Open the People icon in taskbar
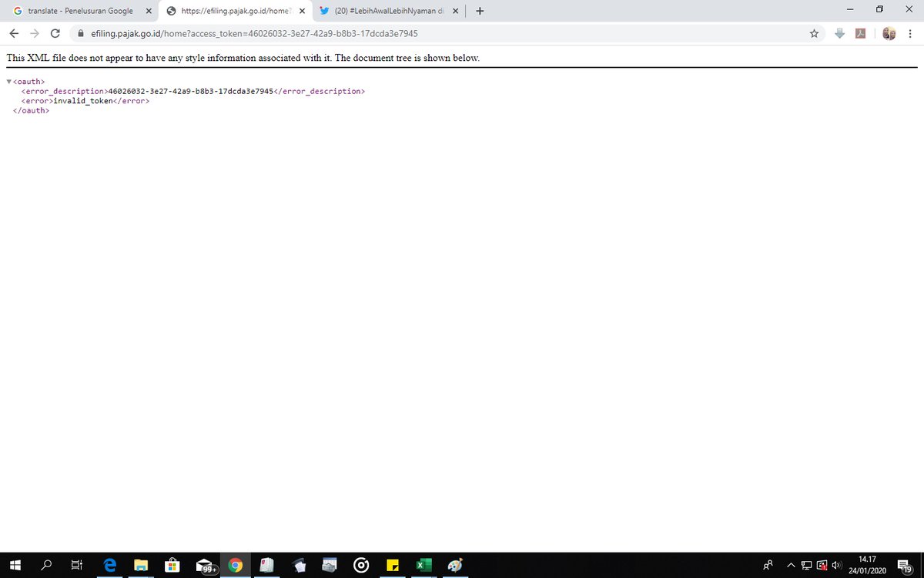Viewport: 924px width, 578px height. pyautogui.click(x=768, y=565)
